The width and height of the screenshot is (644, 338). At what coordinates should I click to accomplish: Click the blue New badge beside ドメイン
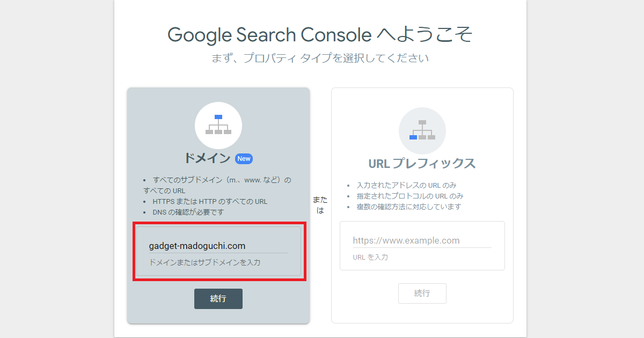tap(244, 158)
